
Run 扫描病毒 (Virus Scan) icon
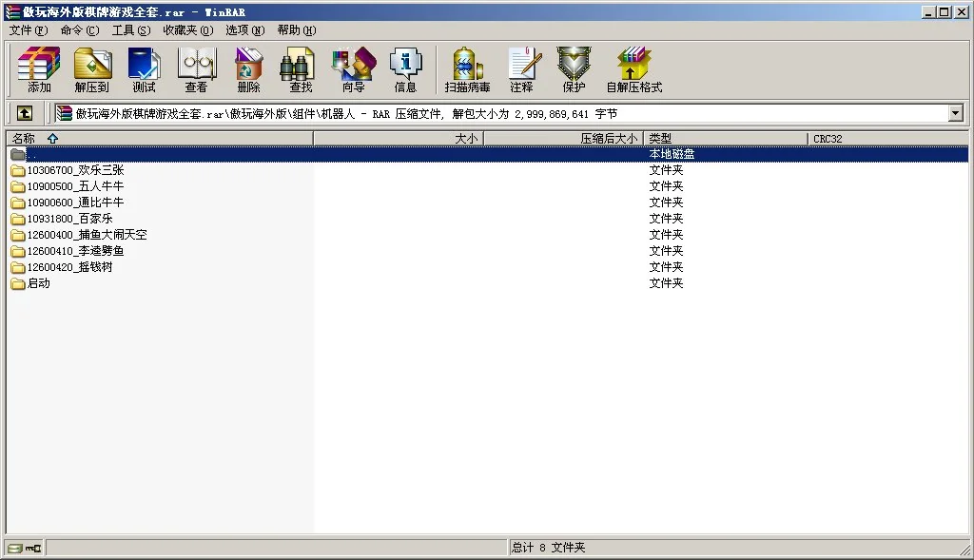pos(465,69)
